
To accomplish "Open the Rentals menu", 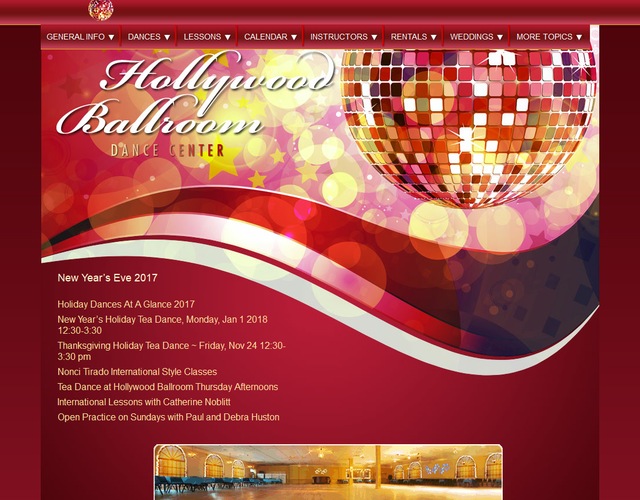I will click(413, 37).
